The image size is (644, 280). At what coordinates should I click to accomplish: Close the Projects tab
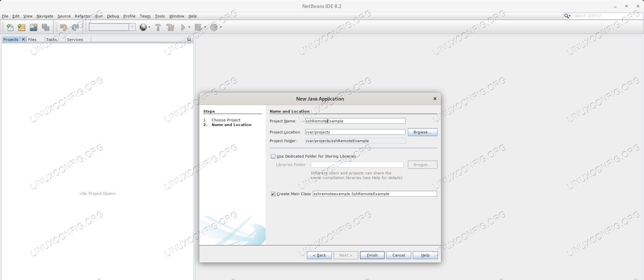click(x=23, y=39)
